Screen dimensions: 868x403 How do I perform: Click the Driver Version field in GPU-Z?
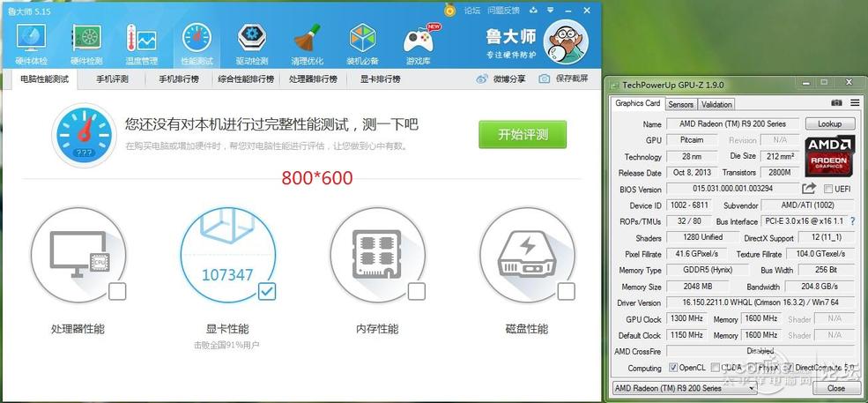tap(760, 302)
